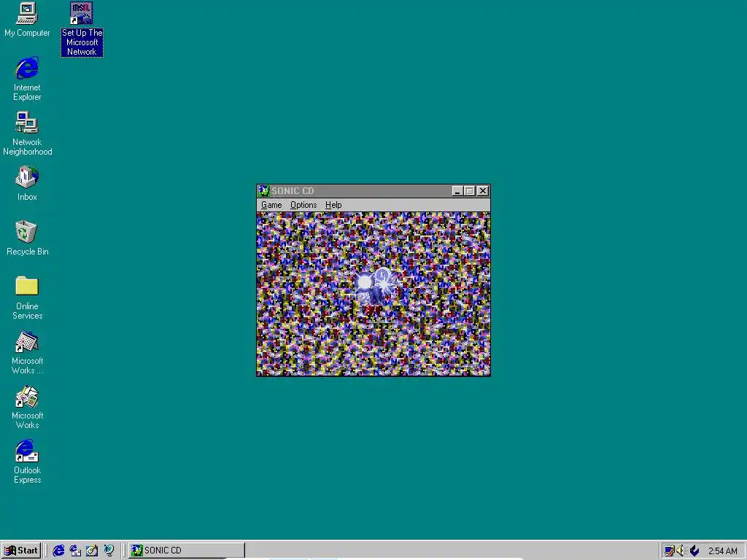Open the Start menu
747x560 pixels.
[x=21, y=551]
